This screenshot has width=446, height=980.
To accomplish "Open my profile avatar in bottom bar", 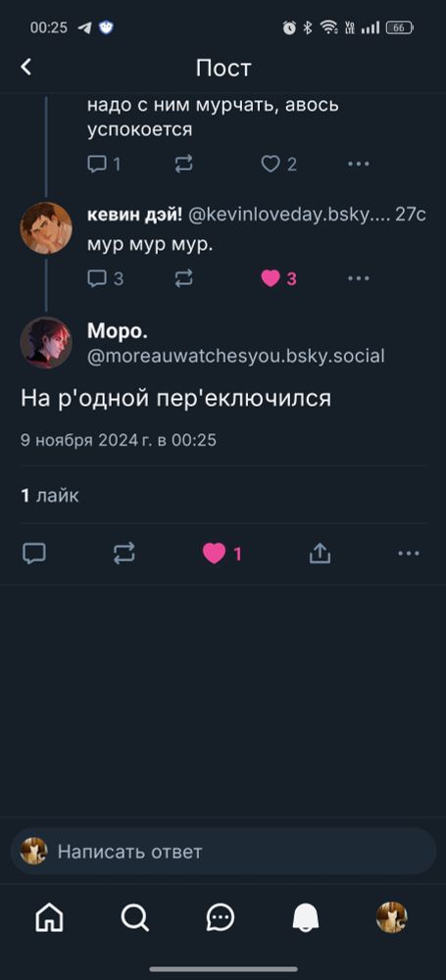I will (391, 917).
